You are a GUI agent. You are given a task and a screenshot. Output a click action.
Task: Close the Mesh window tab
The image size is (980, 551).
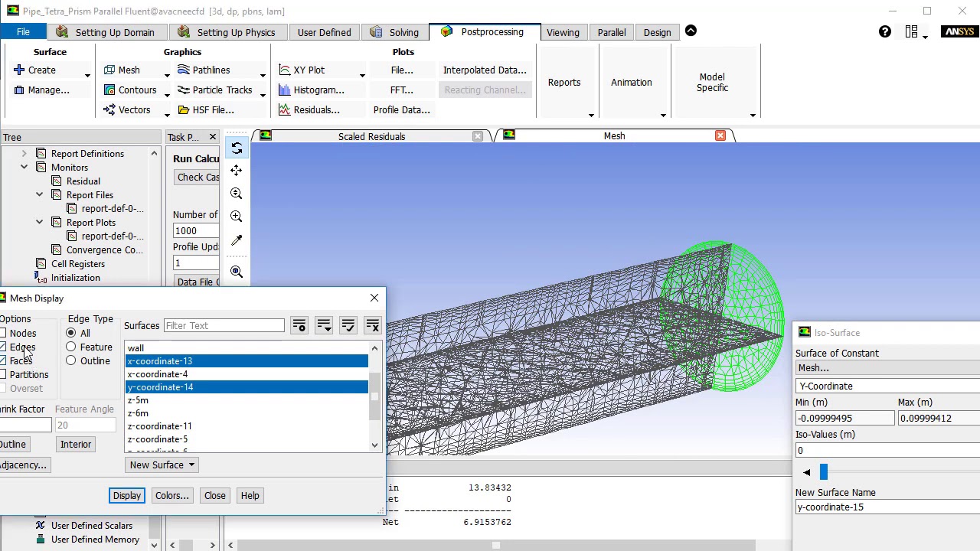[720, 135]
